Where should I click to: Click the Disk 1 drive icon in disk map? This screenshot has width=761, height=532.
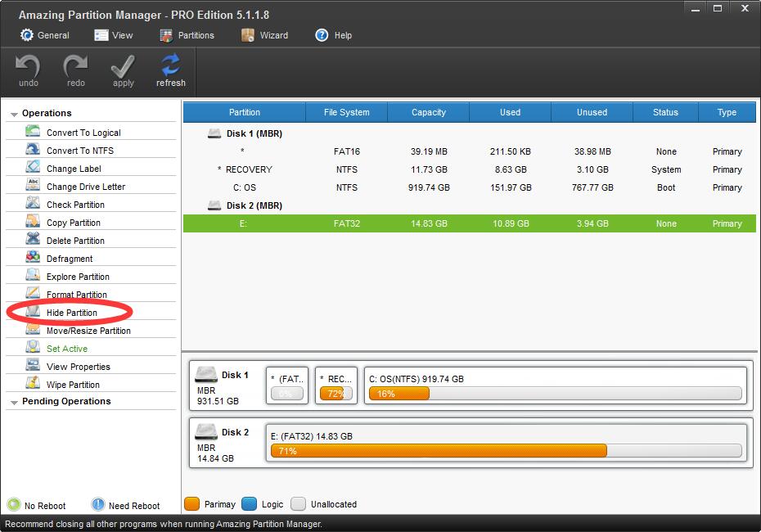pyautogui.click(x=205, y=374)
